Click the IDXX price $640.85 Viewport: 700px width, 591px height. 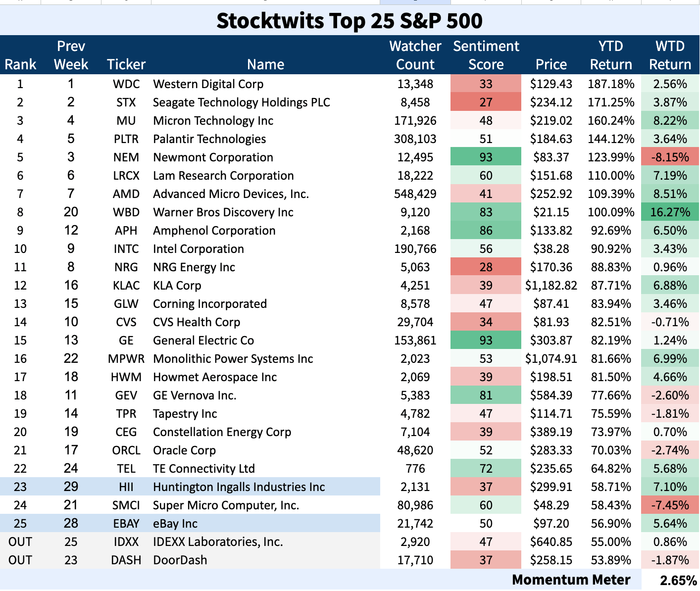pyautogui.click(x=551, y=542)
